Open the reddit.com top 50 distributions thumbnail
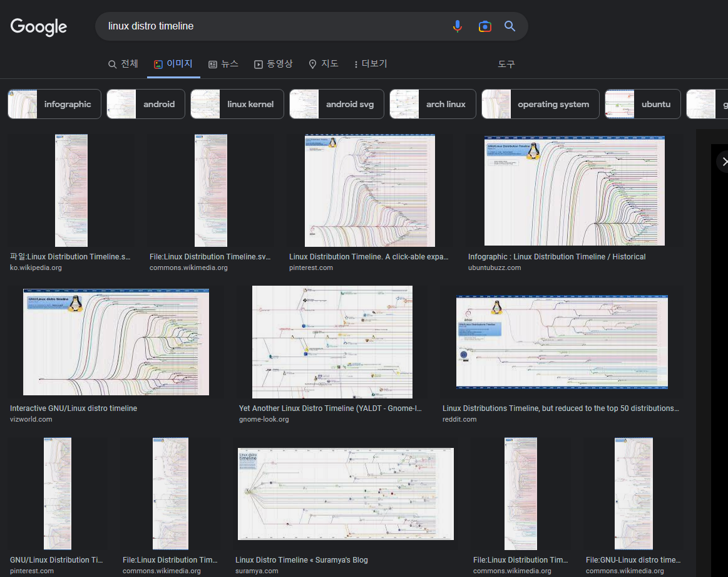728x577 pixels. click(x=561, y=341)
